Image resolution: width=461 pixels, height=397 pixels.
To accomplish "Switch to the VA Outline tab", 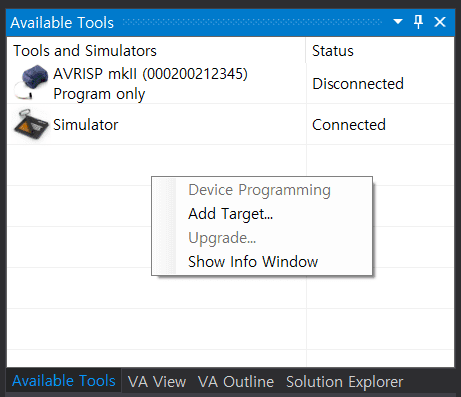I will click(x=236, y=382).
